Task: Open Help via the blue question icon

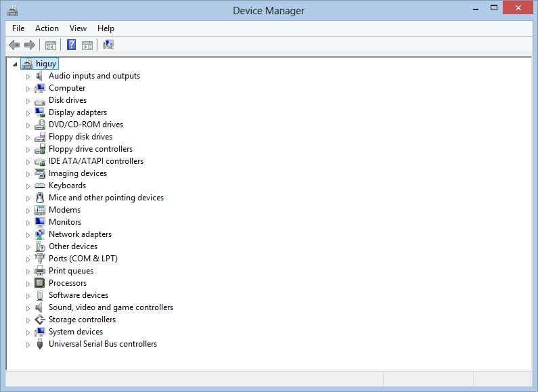Action: 71,45
